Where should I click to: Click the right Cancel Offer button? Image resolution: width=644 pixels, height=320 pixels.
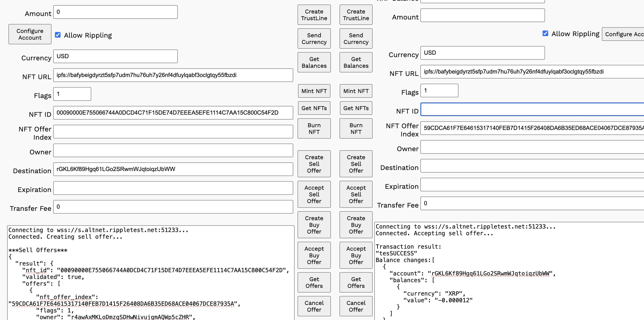356,306
